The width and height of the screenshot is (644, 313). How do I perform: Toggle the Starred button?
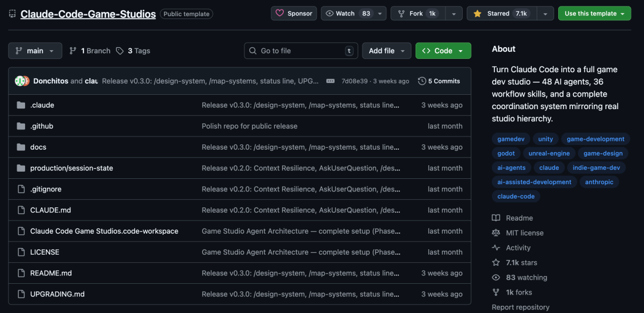(501, 14)
